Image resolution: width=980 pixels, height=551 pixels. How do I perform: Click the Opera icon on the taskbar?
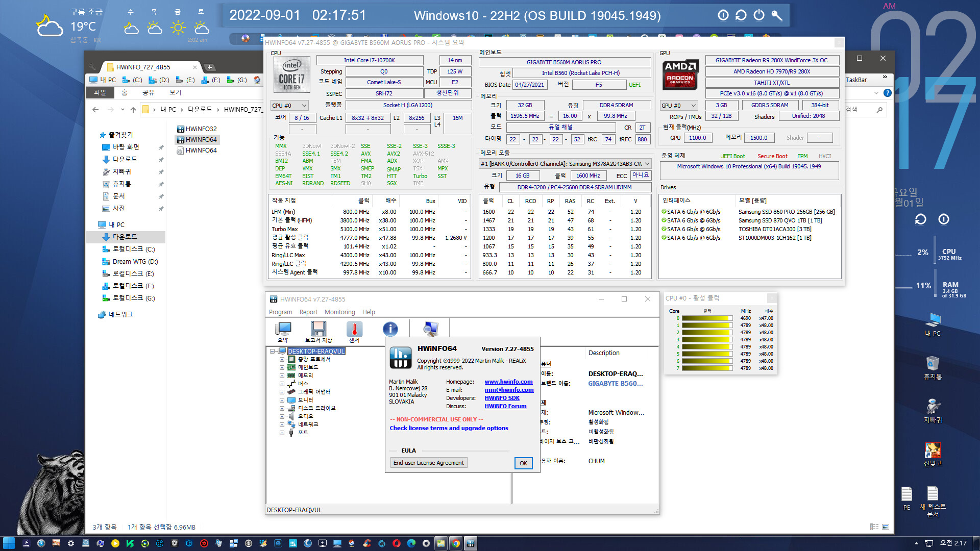coord(396,543)
